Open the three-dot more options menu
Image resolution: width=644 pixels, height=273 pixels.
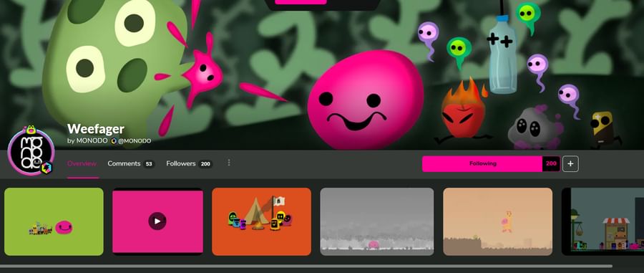pos(229,163)
